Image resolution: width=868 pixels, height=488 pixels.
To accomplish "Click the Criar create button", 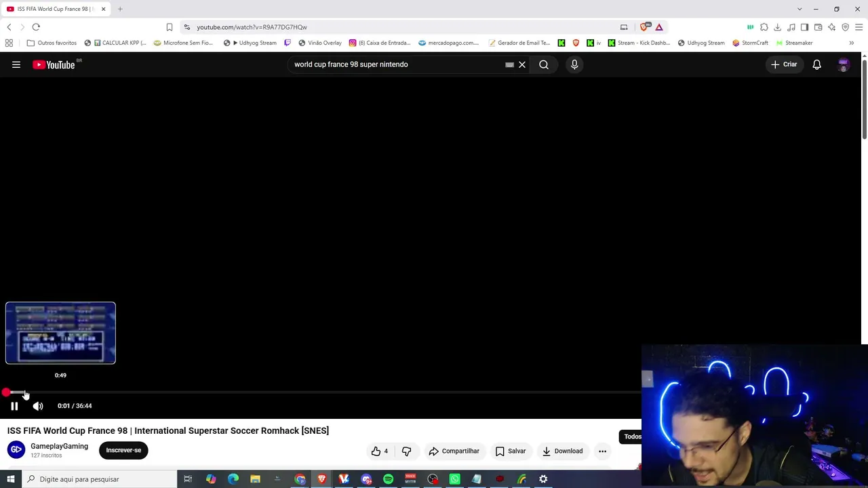I will pyautogui.click(x=784, y=64).
